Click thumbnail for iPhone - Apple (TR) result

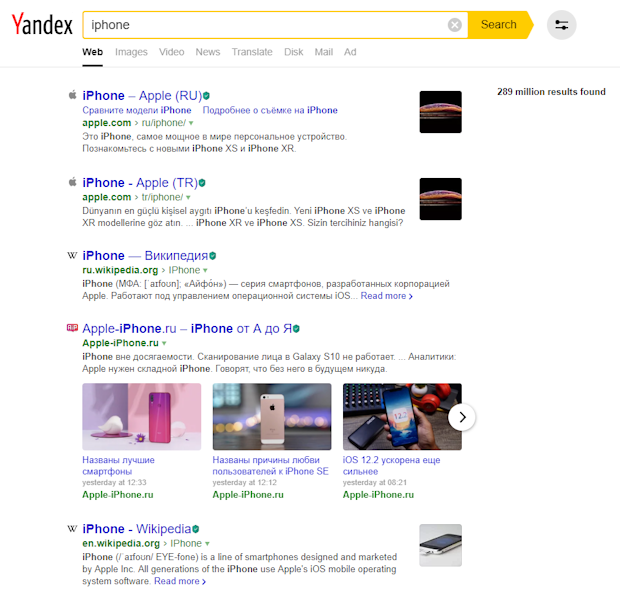[440, 199]
